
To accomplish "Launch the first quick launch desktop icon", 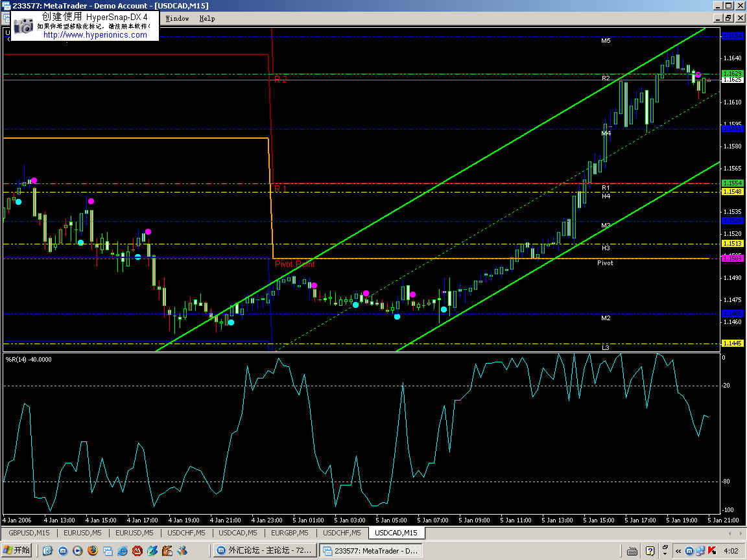I will pyautogui.click(x=47, y=551).
